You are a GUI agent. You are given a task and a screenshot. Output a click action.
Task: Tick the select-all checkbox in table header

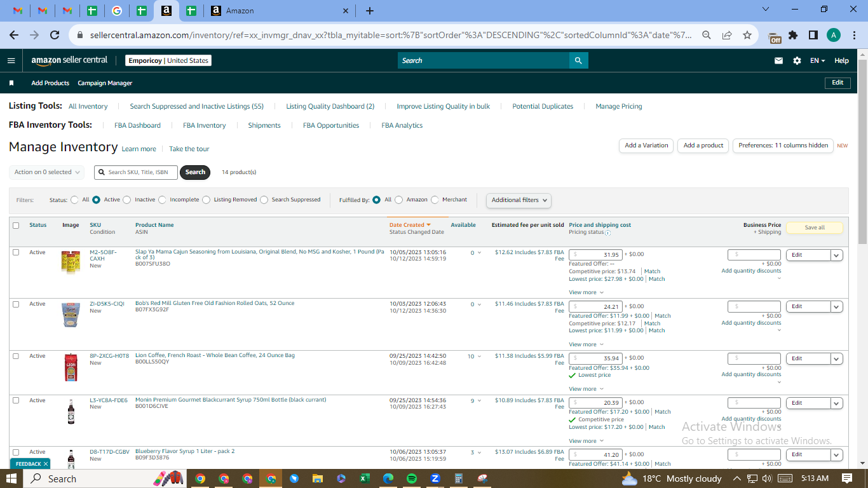16,225
